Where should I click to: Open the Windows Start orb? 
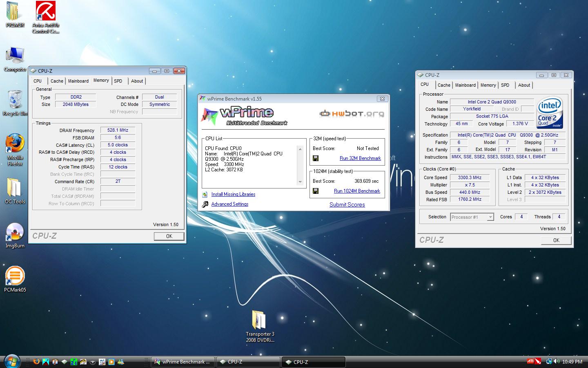point(11,361)
